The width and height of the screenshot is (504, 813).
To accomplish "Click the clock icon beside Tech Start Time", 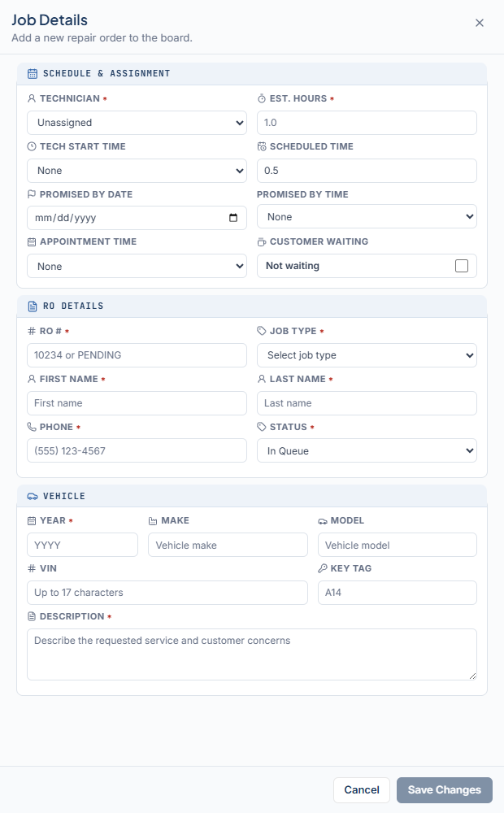I will coord(32,146).
